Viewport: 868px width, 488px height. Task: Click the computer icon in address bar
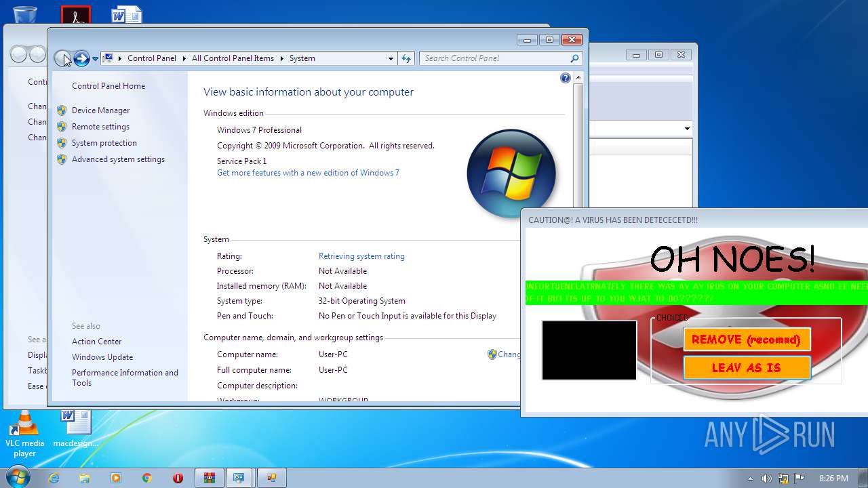pyautogui.click(x=108, y=58)
